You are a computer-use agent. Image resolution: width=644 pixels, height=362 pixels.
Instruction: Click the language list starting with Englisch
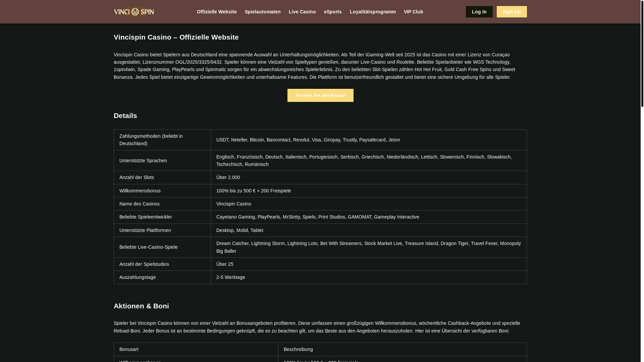(369, 161)
